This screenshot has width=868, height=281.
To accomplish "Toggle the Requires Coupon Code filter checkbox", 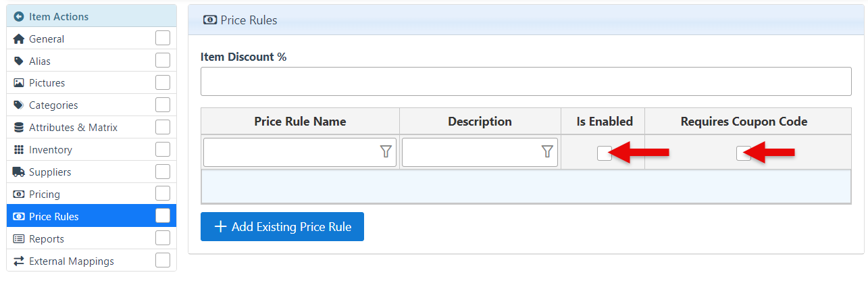I will click(x=743, y=153).
